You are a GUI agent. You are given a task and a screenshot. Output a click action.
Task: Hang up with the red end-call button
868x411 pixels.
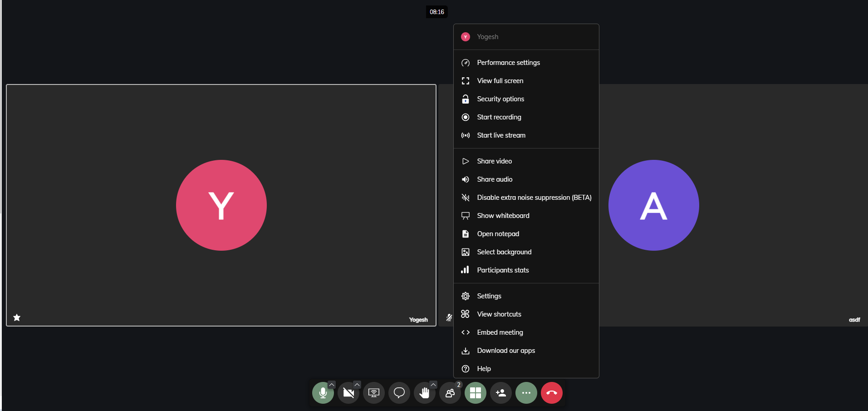551,392
